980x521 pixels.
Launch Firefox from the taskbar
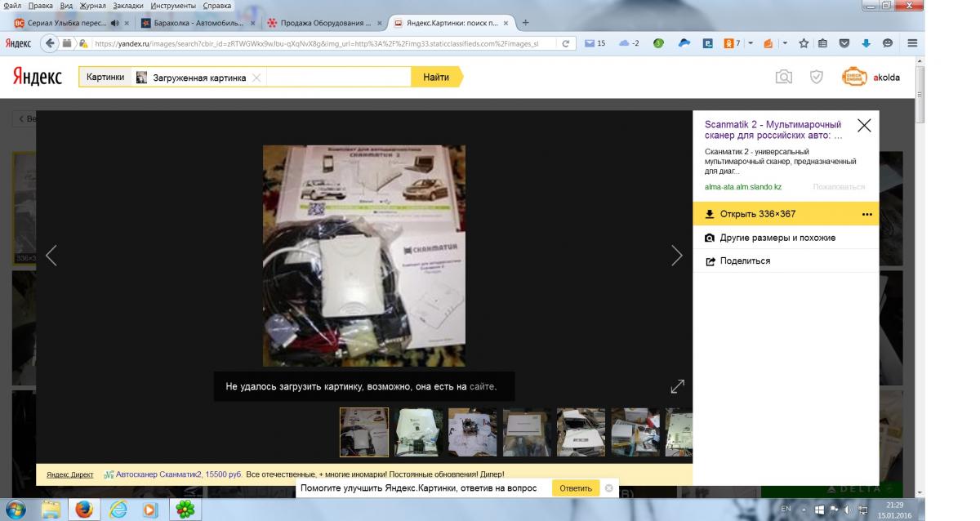point(83,510)
